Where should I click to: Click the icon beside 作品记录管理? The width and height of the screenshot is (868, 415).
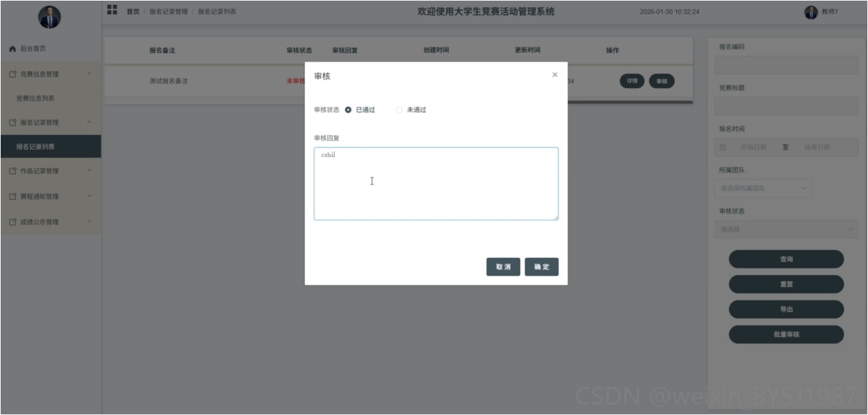pyautogui.click(x=12, y=171)
